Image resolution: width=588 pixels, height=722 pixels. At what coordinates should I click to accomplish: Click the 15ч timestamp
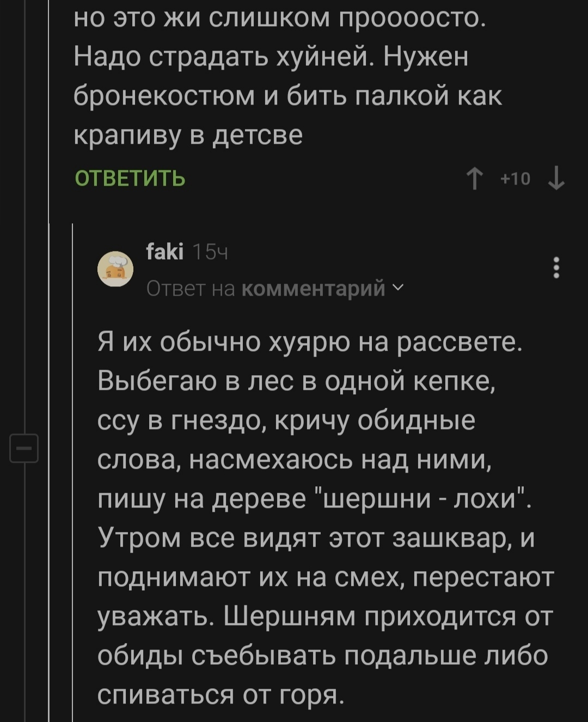pyautogui.click(x=210, y=253)
